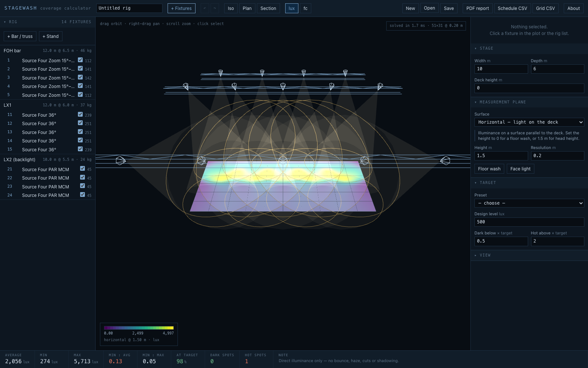Click the New button
The image size is (588, 368).
tap(410, 8)
